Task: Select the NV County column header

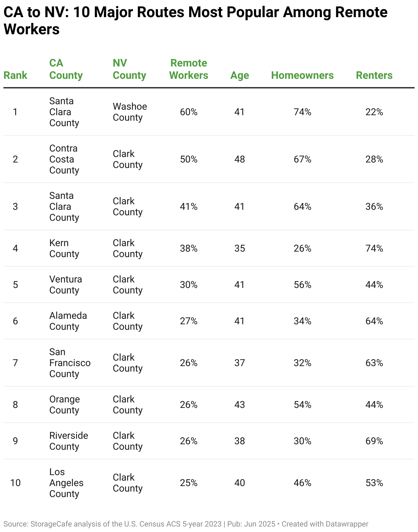Action: 130,69
